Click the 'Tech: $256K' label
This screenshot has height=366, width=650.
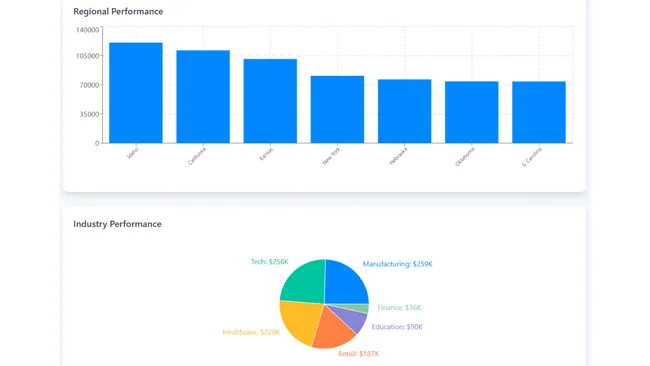tap(269, 262)
